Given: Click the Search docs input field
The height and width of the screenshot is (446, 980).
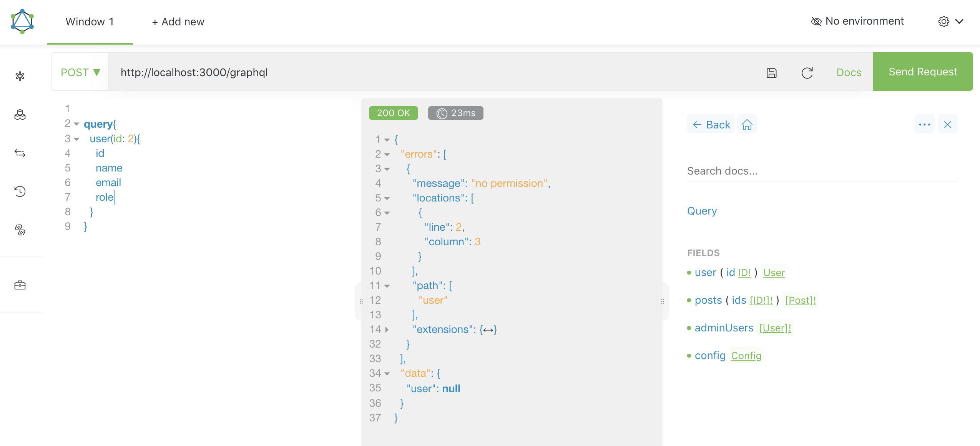Looking at the screenshot, I should tap(822, 171).
